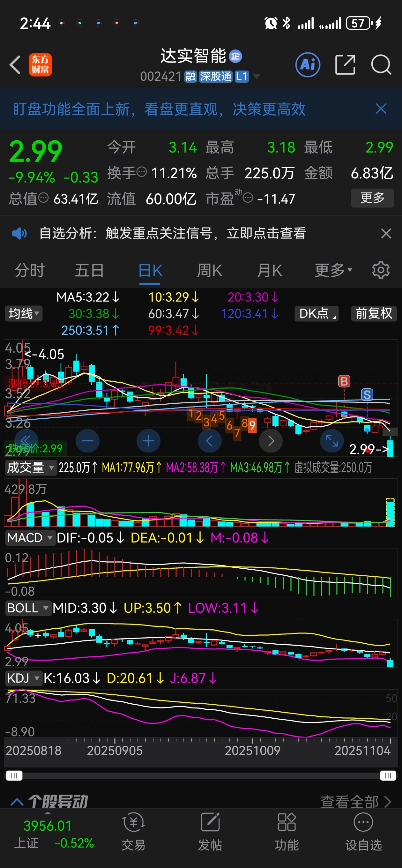402x868 pixels.
Task: Zoom out chart with minus button
Action: pyautogui.click(x=88, y=441)
